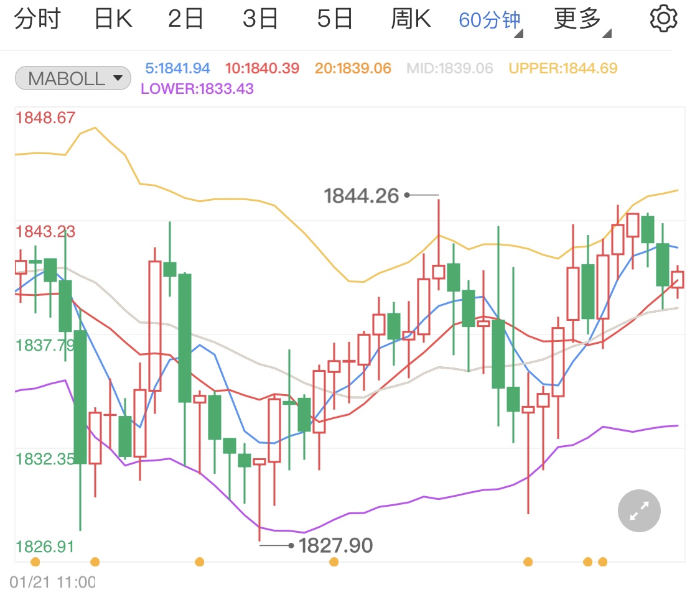
Task: Open chart settings gear icon
Action: point(663,19)
